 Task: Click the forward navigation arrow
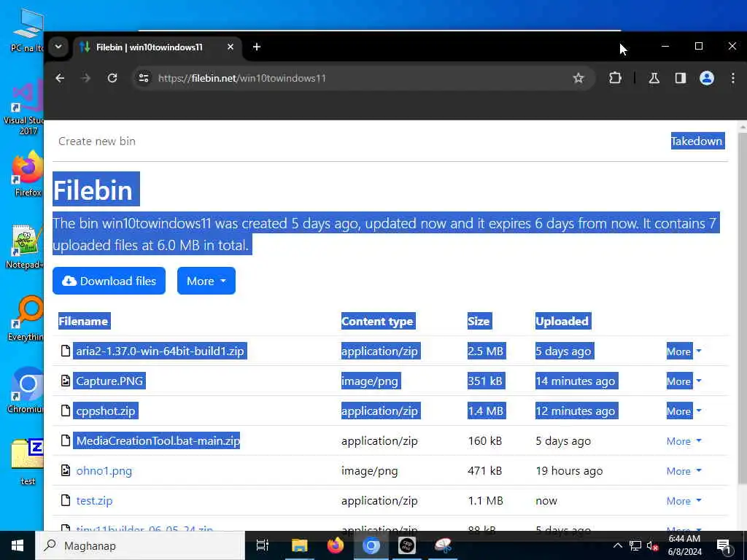point(86,78)
